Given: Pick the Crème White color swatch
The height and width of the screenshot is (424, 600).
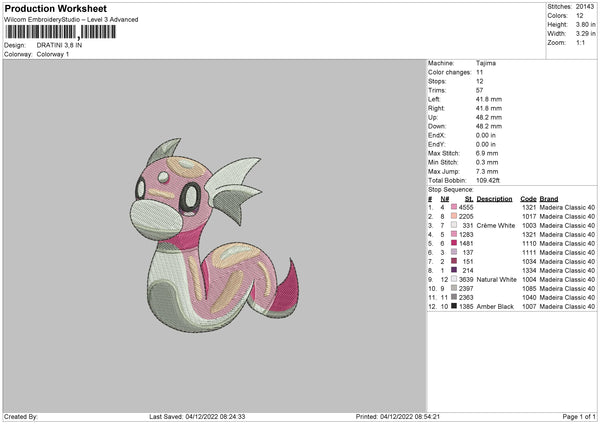Looking at the screenshot, I should click(454, 225).
